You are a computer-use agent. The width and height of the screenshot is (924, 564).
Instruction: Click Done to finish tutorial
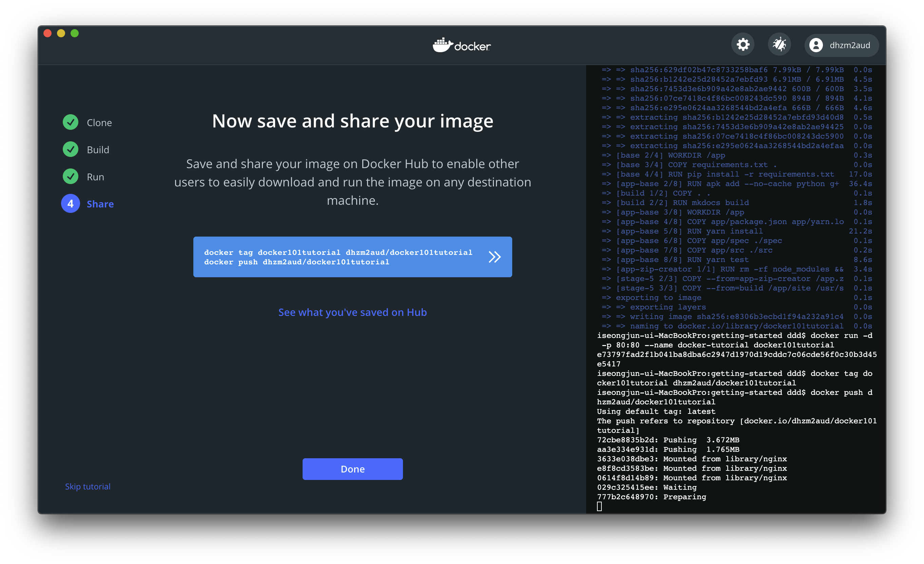click(352, 468)
